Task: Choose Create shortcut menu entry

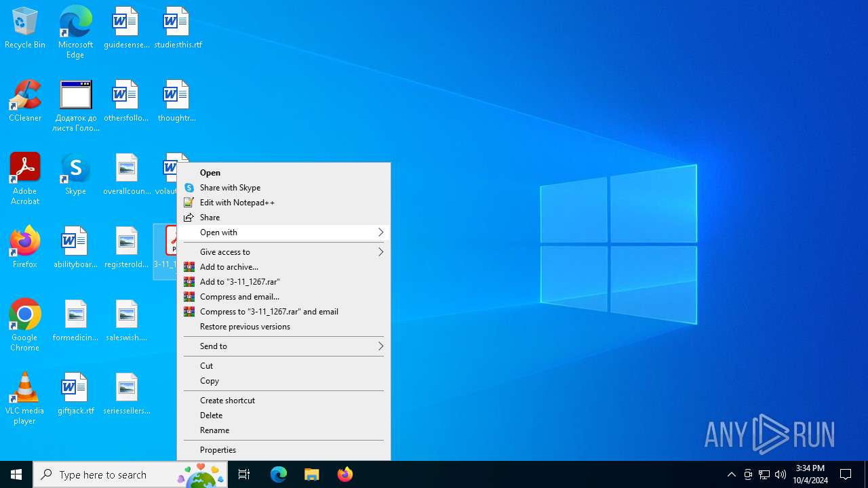Action: tap(283, 401)
